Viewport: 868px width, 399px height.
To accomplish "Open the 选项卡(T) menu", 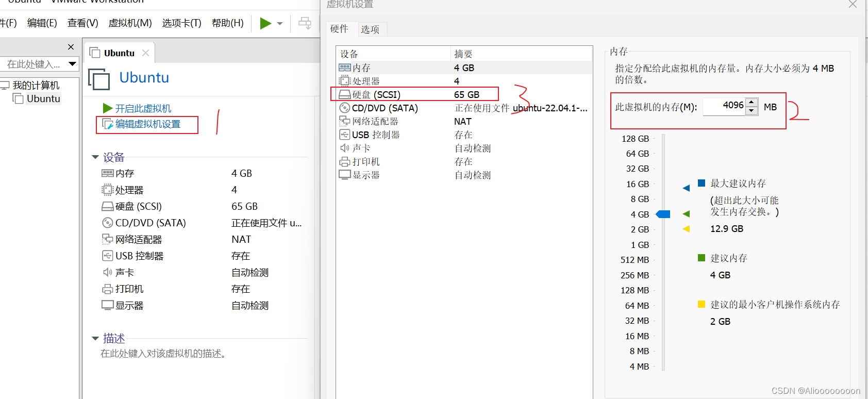I will (x=181, y=23).
